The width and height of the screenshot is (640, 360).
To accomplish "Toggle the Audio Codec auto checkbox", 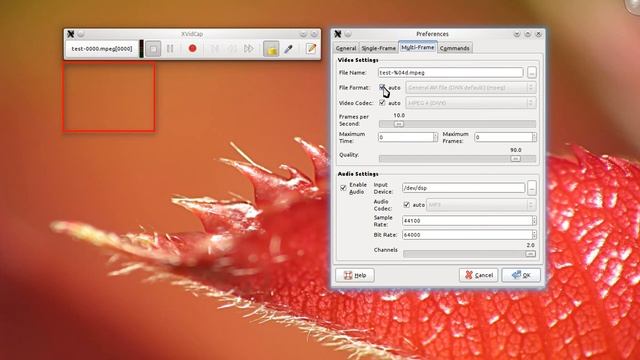I will pyautogui.click(x=407, y=204).
